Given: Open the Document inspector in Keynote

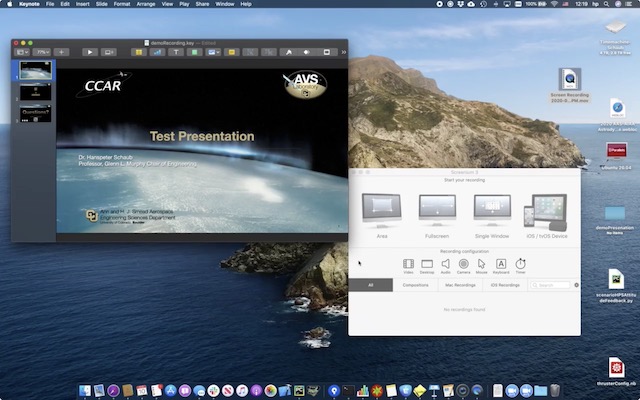Looking at the screenshot, I should 326,52.
